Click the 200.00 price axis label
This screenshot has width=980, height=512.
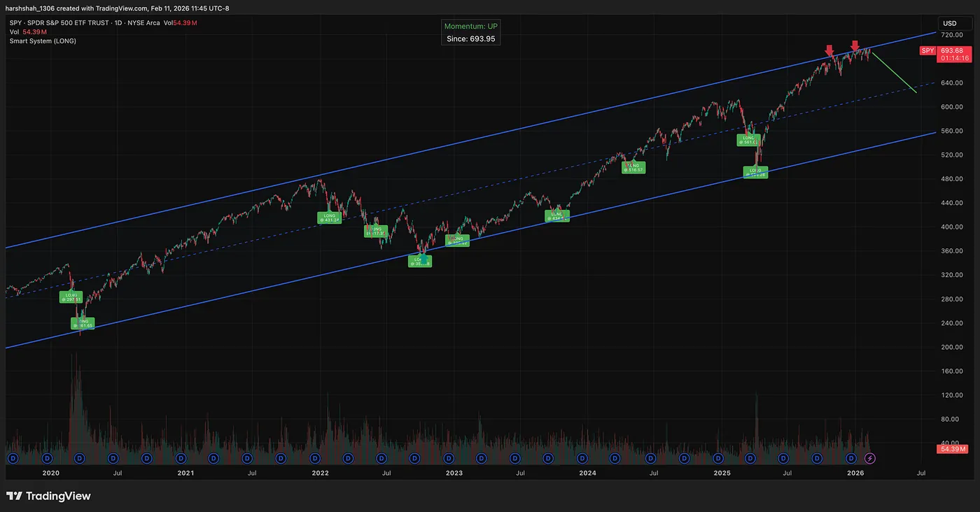click(x=952, y=347)
